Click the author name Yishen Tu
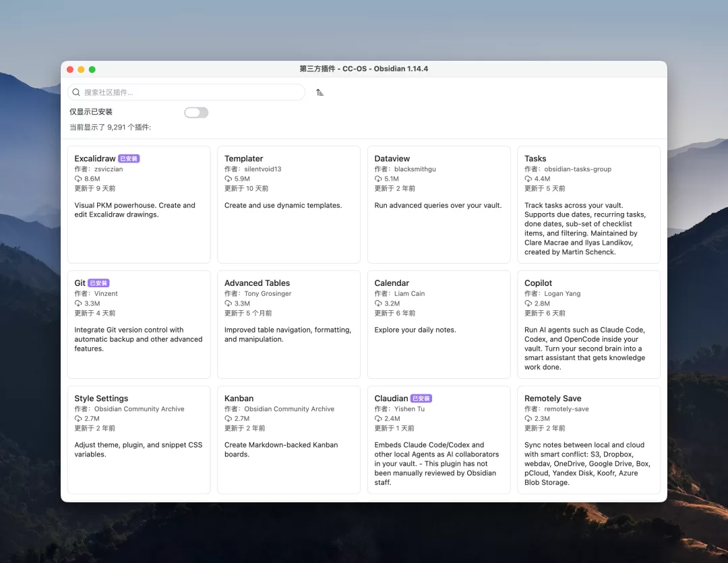 [410, 409]
